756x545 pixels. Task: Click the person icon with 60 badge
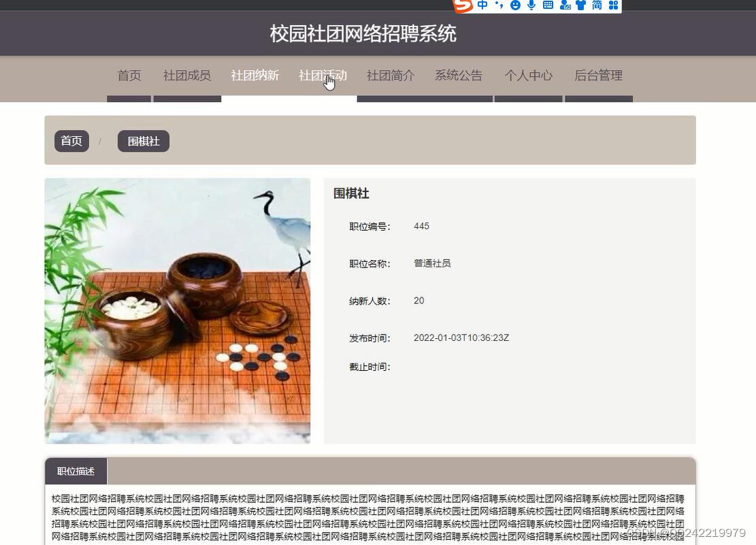[x=565, y=6]
